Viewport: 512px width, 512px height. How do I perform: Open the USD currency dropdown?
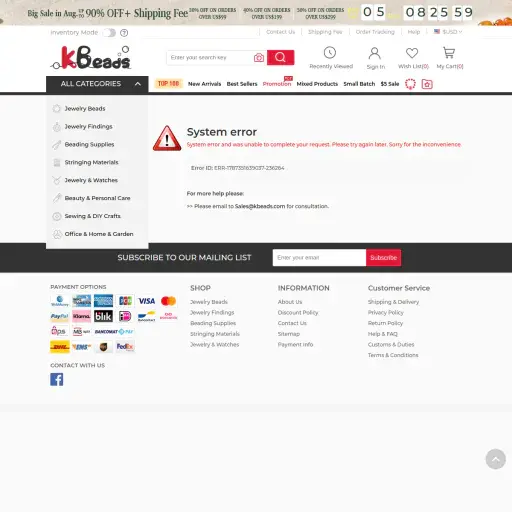[x=448, y=32]
